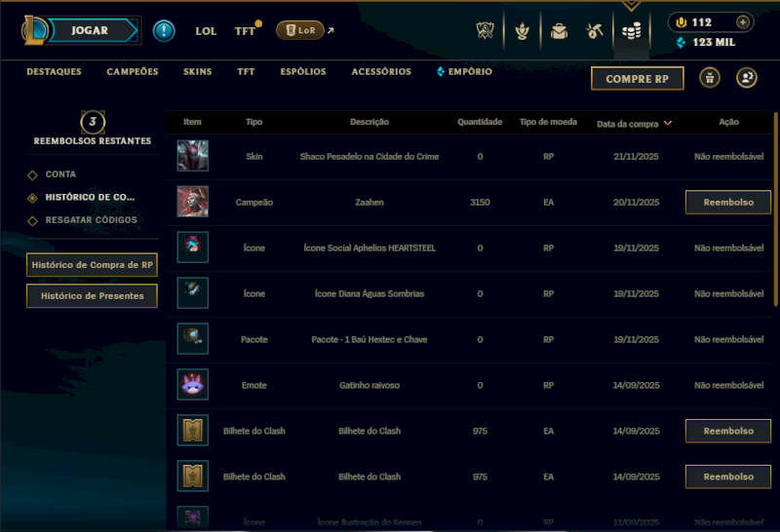The width and height of the screenshot is (780, 532).
Task: Click 'Não reembolsável' in the Shaco row
Action: 728,157
